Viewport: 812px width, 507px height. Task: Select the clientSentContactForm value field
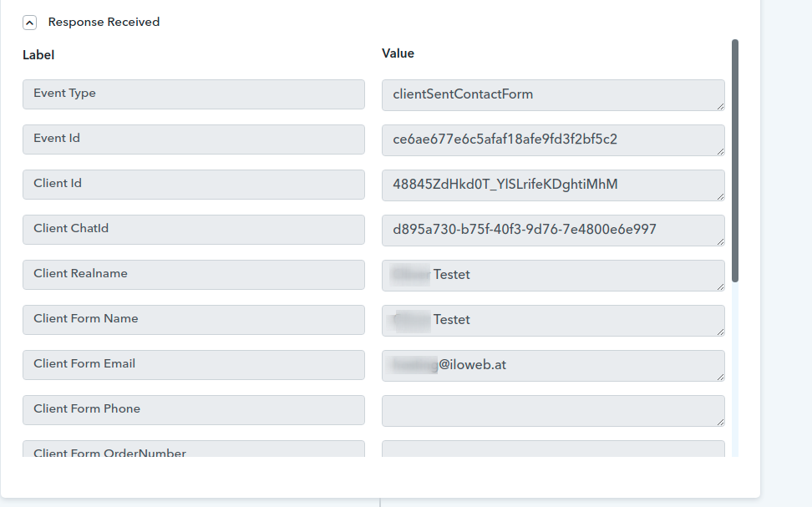[x=553, y=94]
